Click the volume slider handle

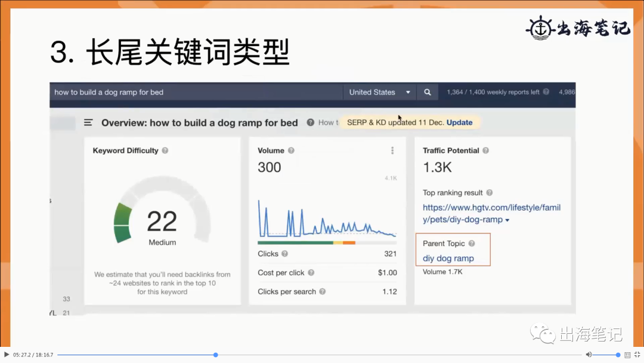pyautogui.click(x=618, y=355)
